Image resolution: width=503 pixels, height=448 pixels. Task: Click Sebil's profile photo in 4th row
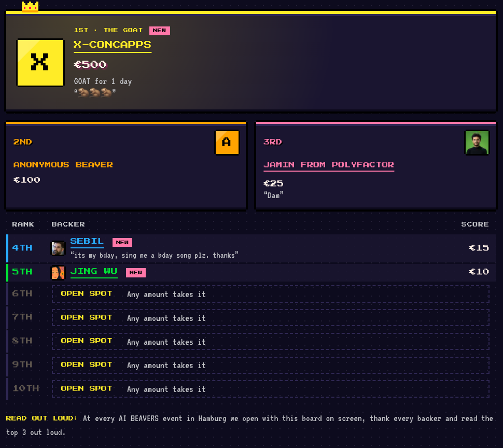[x=58, y=248]
